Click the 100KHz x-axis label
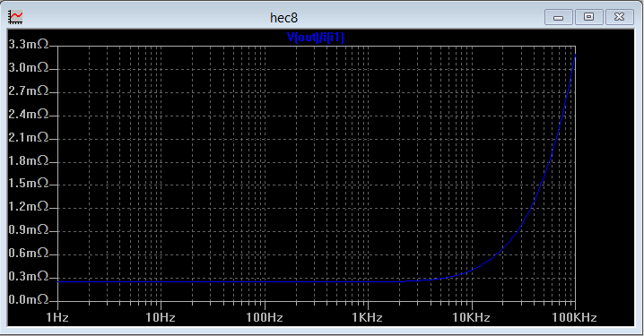 574,317
